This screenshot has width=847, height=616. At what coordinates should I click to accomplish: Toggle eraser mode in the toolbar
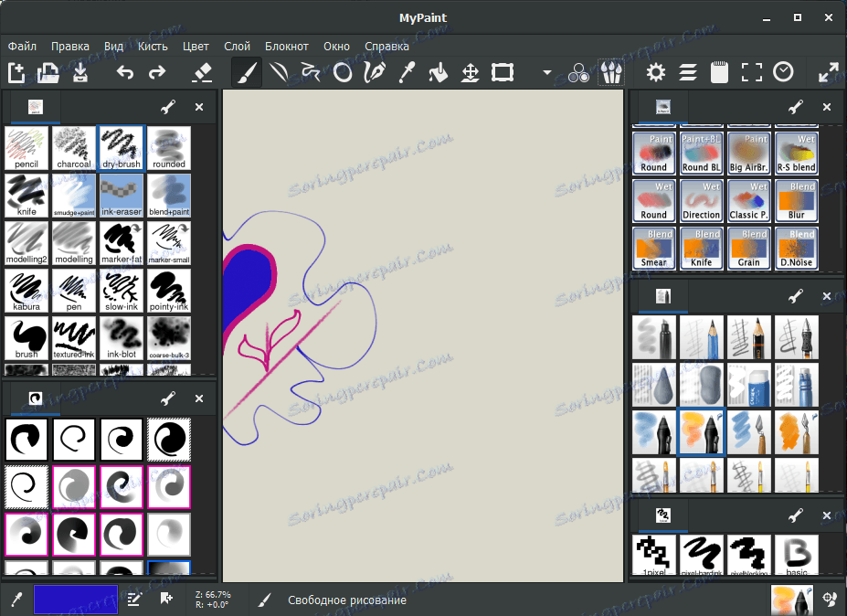[202, 72]
